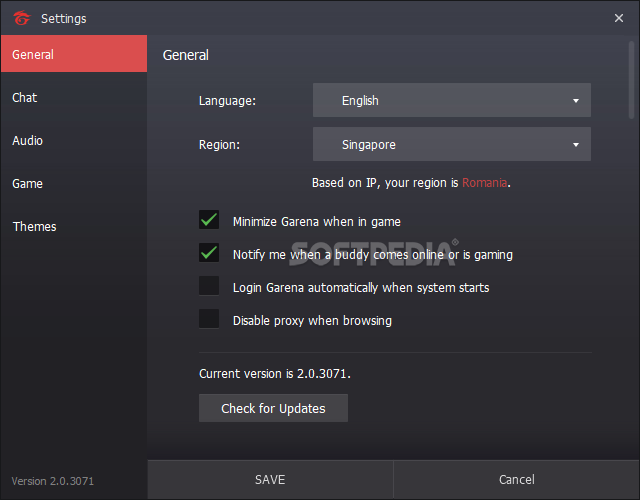Click the 'Language:' label
Screen dimensions: 640x500
227,101
